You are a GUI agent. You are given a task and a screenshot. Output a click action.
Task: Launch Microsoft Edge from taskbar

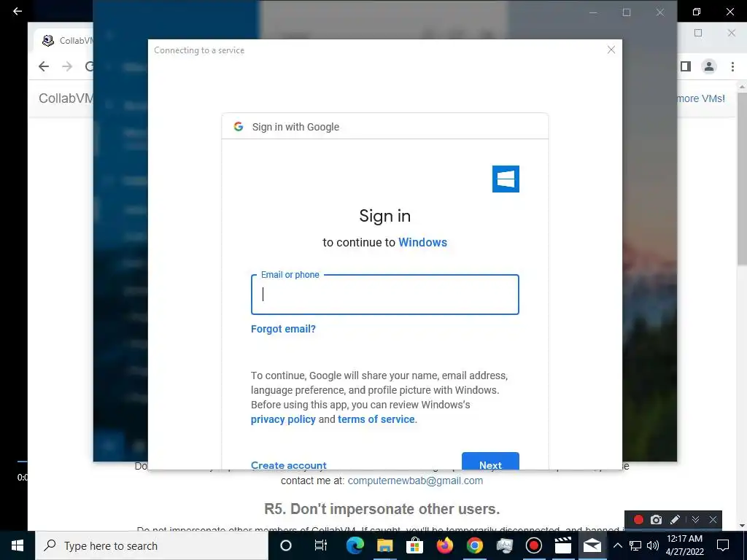(355, 545)
